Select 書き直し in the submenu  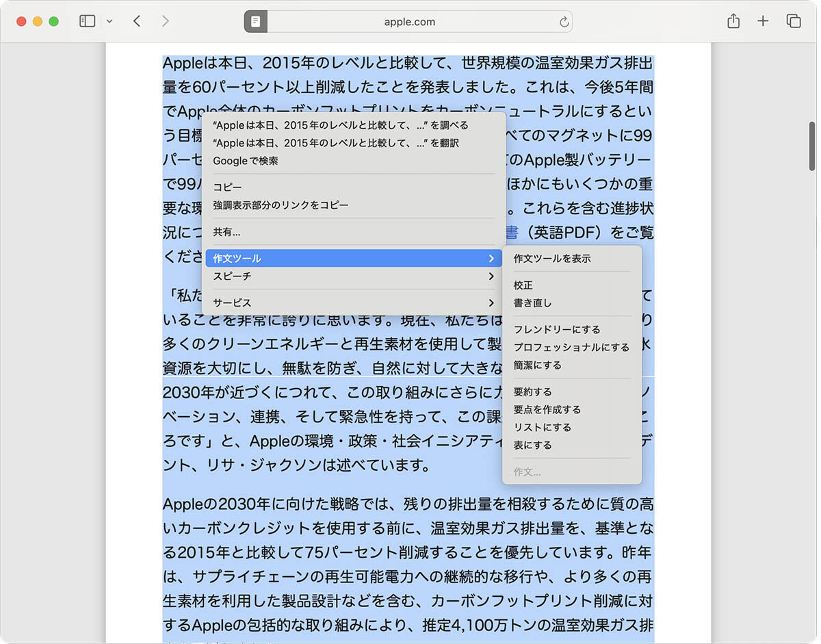(572, 302)
